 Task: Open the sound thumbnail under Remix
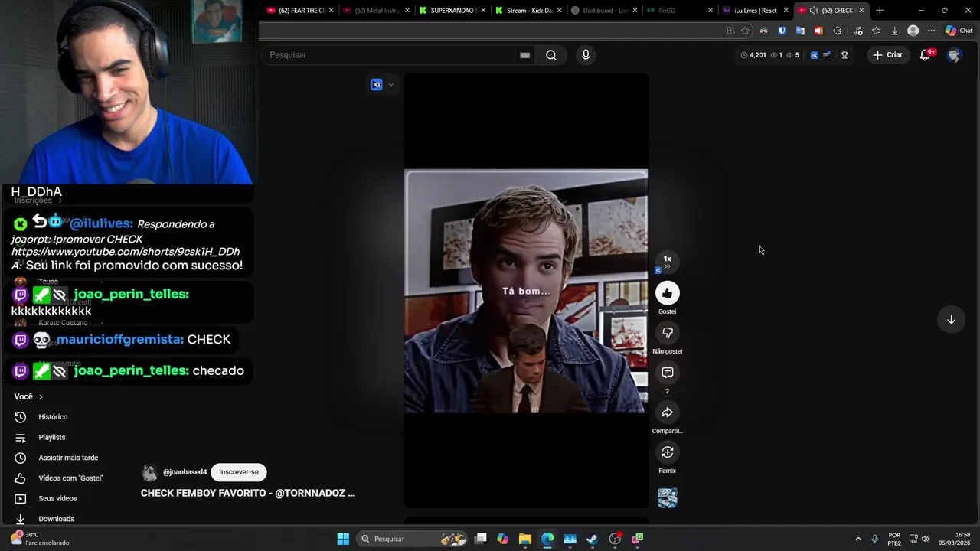point(667,498)
